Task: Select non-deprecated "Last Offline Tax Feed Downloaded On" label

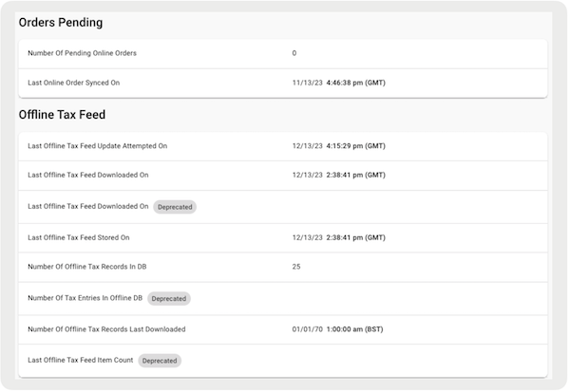Action: point(88,175)
